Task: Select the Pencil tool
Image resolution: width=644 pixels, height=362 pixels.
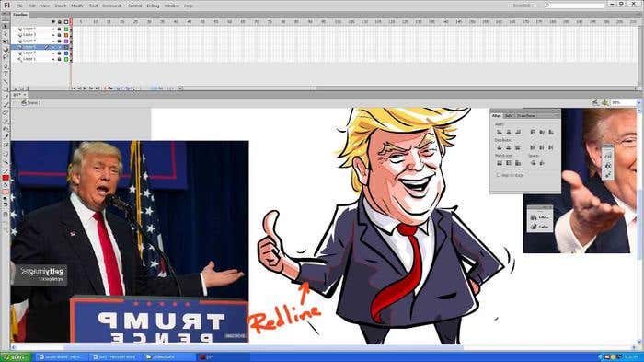Action: tap(6, 98)
